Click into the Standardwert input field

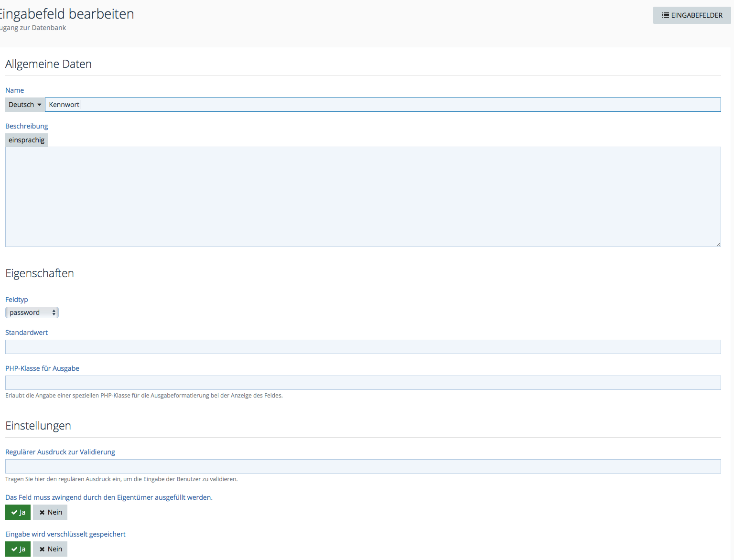pos(363,347)
